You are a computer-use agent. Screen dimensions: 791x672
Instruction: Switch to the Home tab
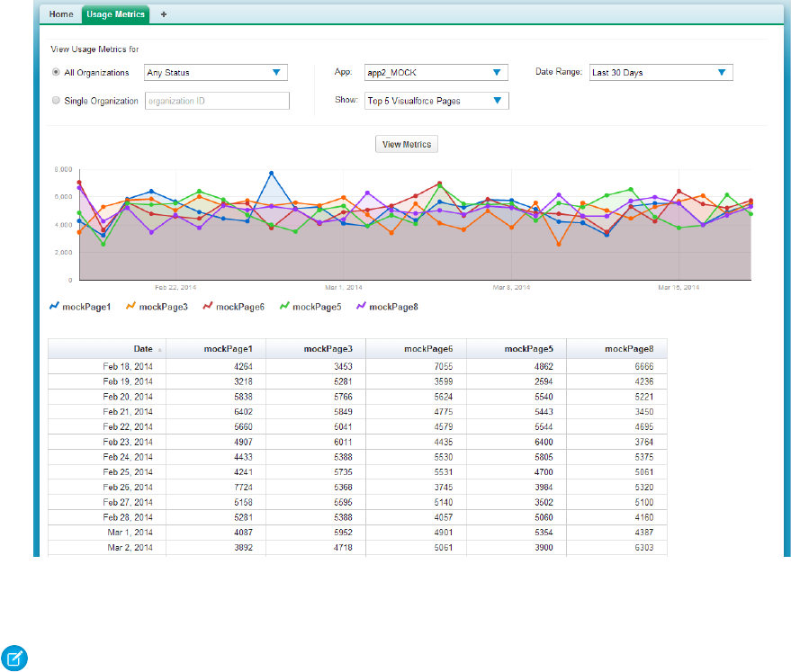point(61,14)
